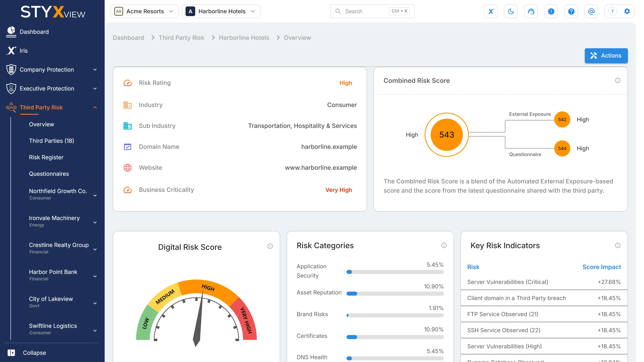Click Harborline Hotels breadcrumb link
Viewport: 644px width, 362px height.
coord(244,37)
